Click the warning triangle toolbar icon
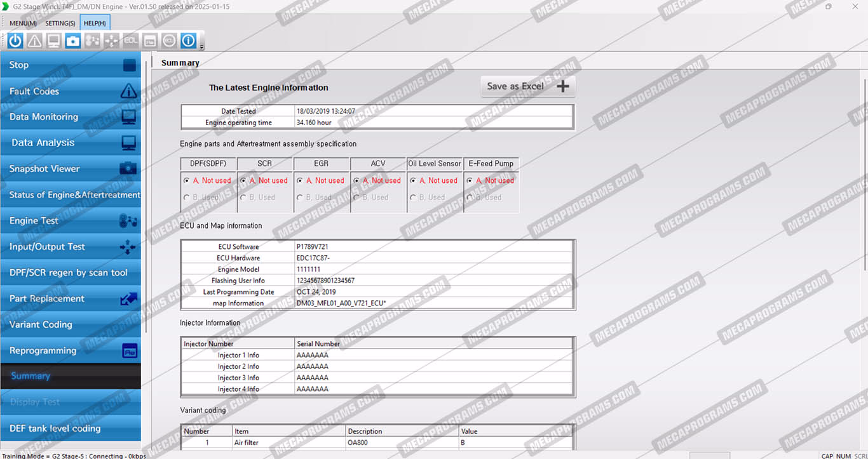This screenshot has height=459, width=868. click(x=34, y=41)
